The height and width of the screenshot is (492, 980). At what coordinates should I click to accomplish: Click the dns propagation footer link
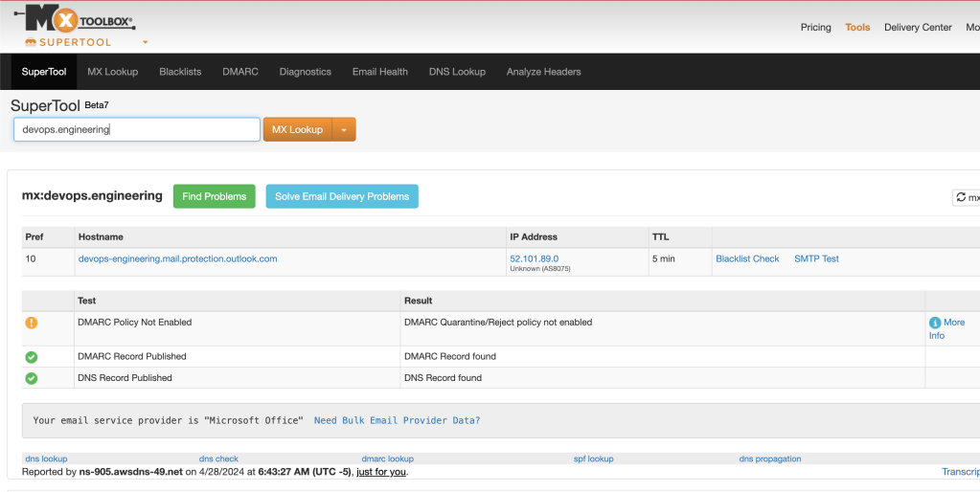click(770, 458)
